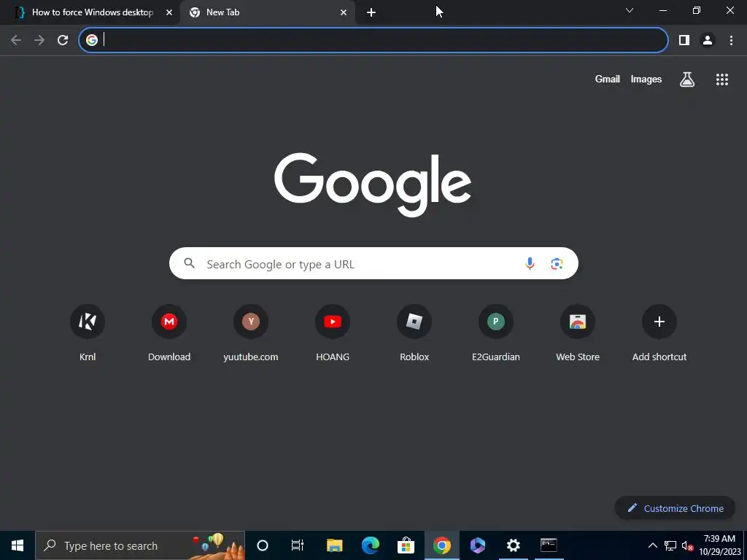
Task: Click the Windows 'Type here to search' box
Action: tap(140, 545)
